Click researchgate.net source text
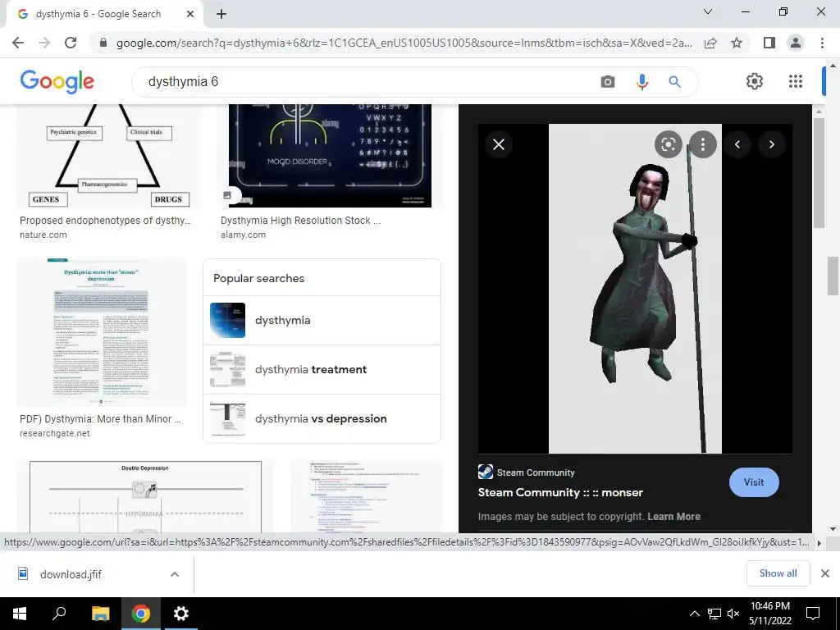 click(x=55, y=433)
